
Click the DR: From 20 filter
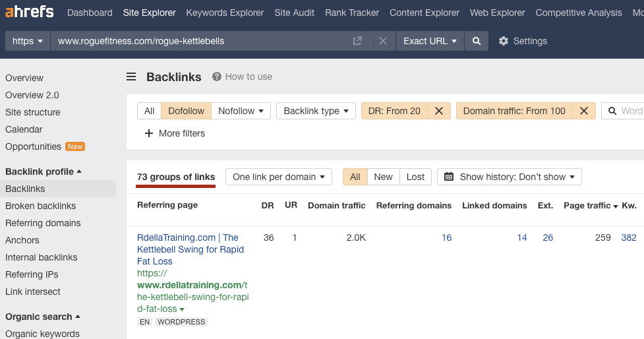[x=394, y=111]
